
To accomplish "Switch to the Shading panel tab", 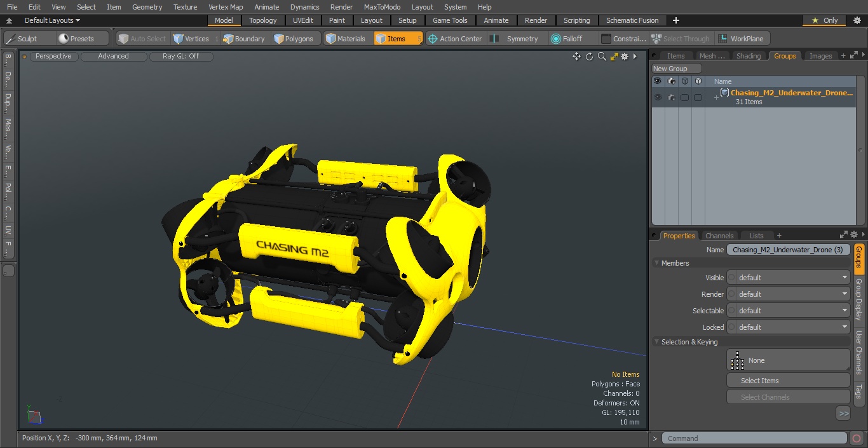I will (749, 56).
